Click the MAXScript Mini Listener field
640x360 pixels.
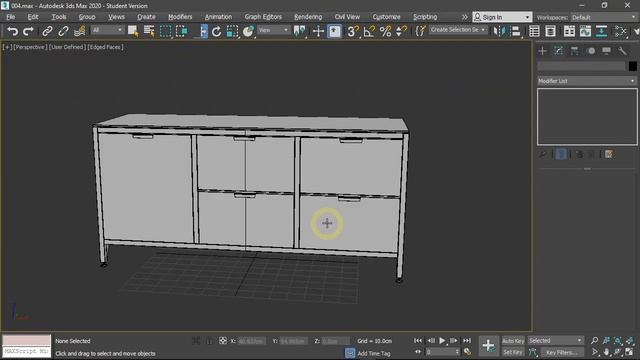tap(27, 351)
